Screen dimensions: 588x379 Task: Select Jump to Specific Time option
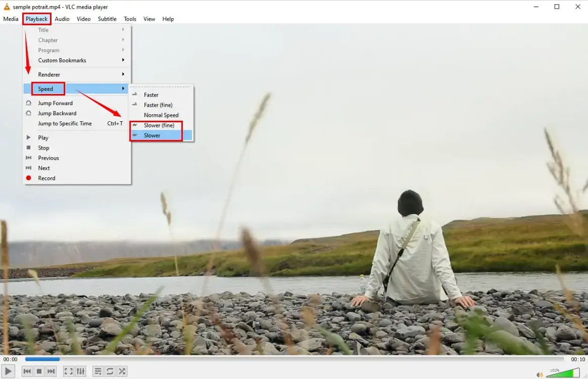coord(65,123)
